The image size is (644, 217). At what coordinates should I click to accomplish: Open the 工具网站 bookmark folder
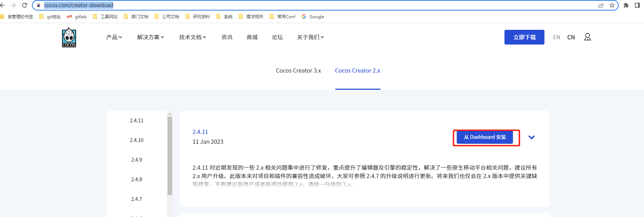[x=105, y=16]
